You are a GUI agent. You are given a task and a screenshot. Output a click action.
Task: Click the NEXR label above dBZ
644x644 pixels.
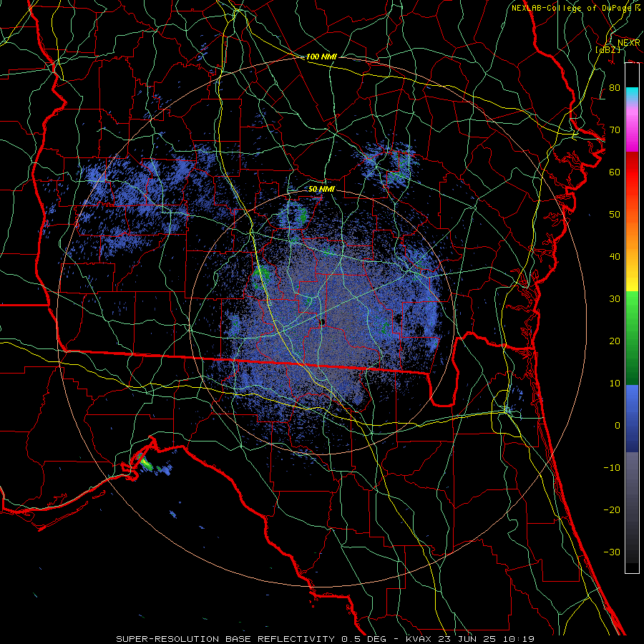coord(629,43)
